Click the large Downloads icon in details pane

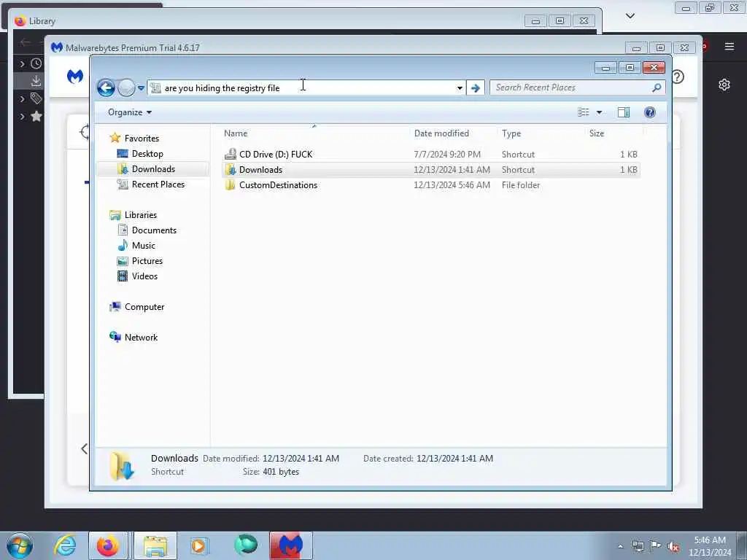pyautogui.click(x=122, y=465)
